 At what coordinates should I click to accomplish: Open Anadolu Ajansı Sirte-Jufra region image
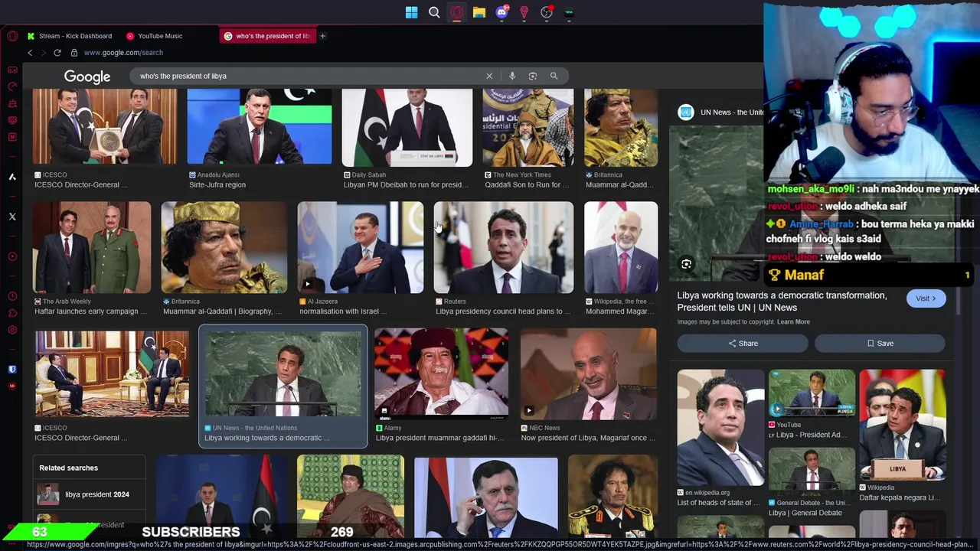[260, 127]
